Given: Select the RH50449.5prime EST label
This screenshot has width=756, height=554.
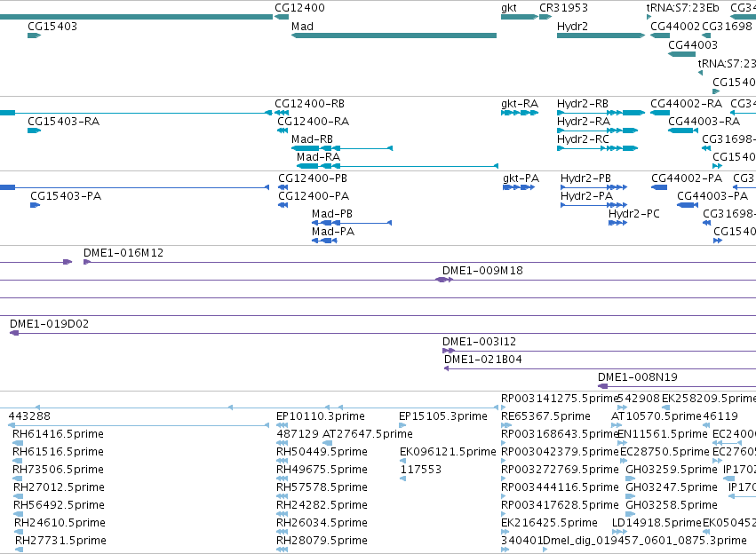Looking at the screenshot, I should [x=322, y=452].
